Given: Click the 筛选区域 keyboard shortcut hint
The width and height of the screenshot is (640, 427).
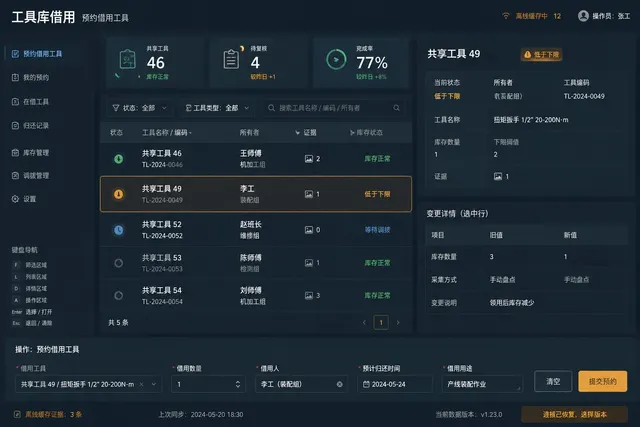Looking at the screenshot, I should pos(30,265).
